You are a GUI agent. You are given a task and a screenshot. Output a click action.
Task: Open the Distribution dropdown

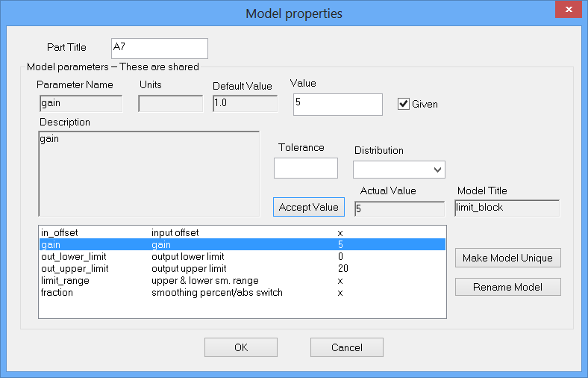(x=398, y=170)
